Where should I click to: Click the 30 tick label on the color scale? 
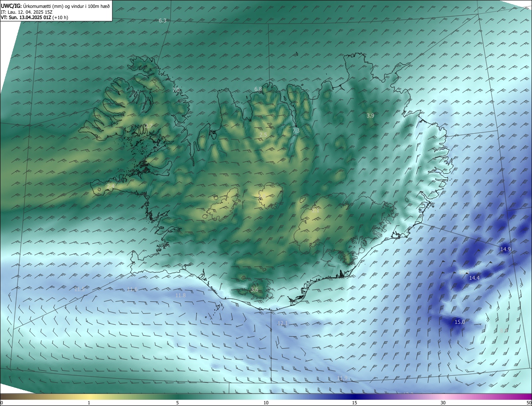coord(443,403)
